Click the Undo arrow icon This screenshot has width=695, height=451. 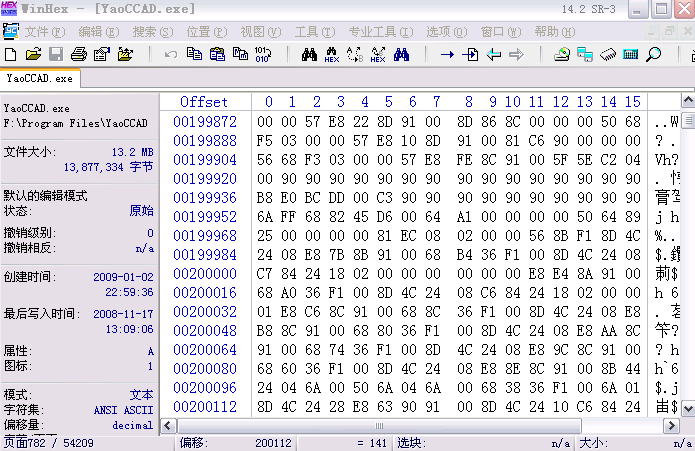171,54
